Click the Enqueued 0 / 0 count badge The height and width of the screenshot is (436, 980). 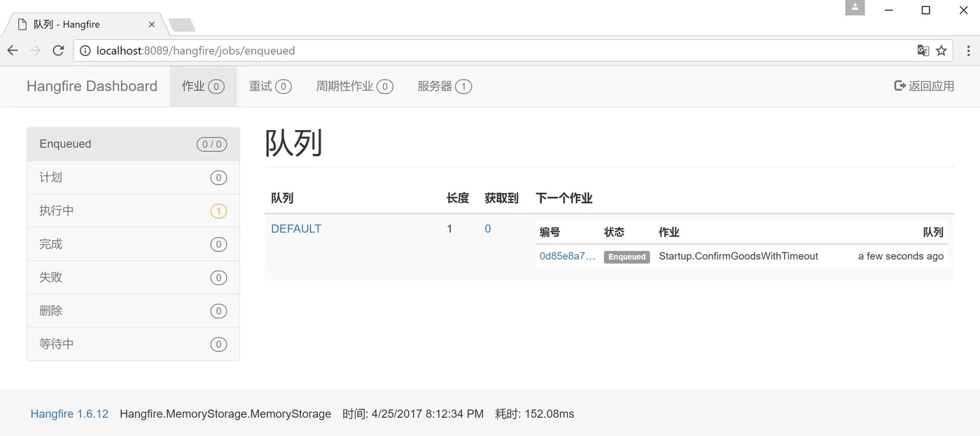(211, 145)
